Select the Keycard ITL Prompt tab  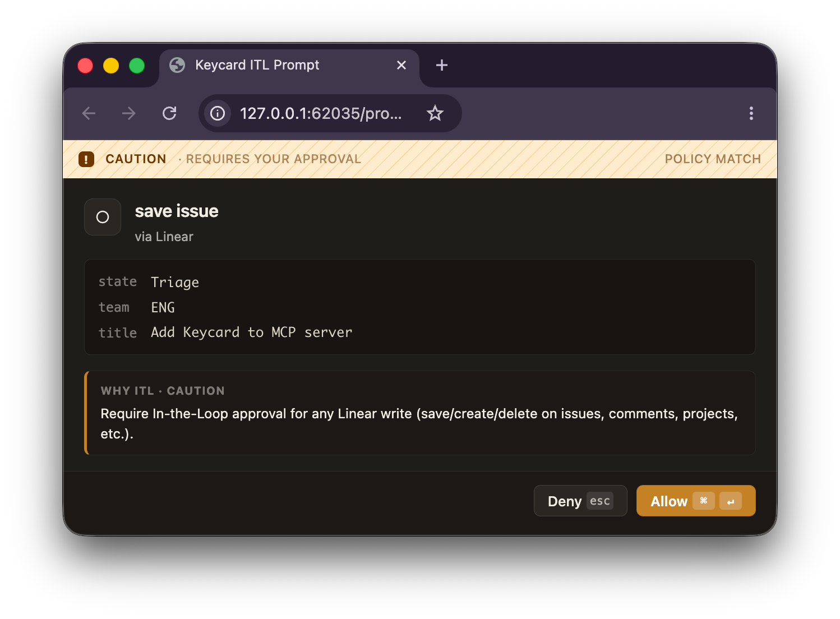289,67
